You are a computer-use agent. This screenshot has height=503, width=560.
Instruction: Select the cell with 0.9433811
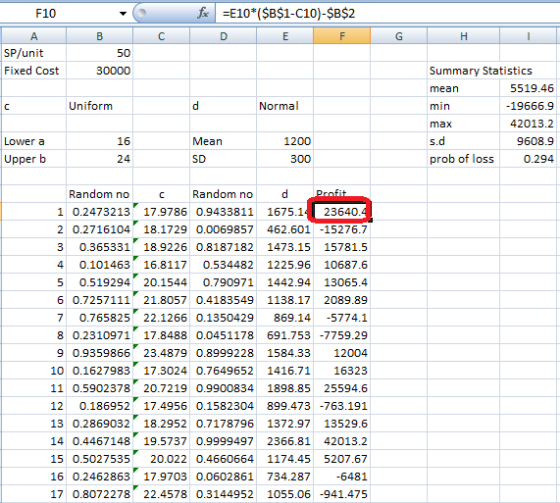click(223, 212)
